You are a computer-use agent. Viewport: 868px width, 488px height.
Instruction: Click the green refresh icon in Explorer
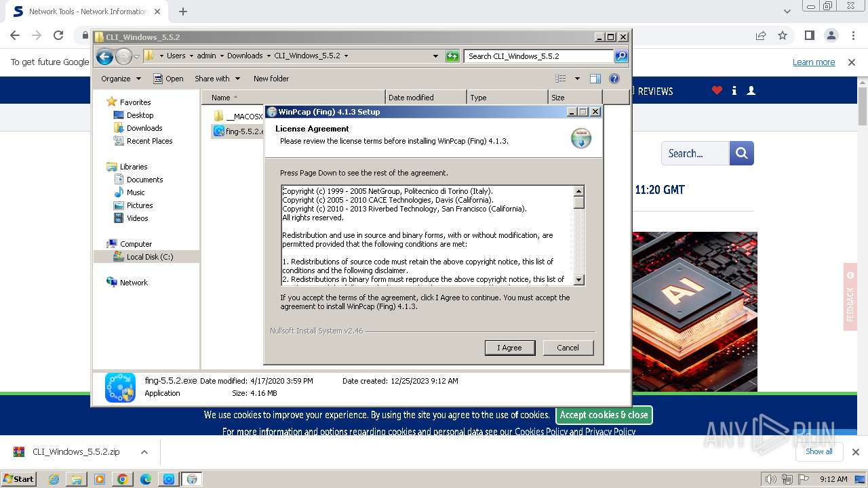452,56
